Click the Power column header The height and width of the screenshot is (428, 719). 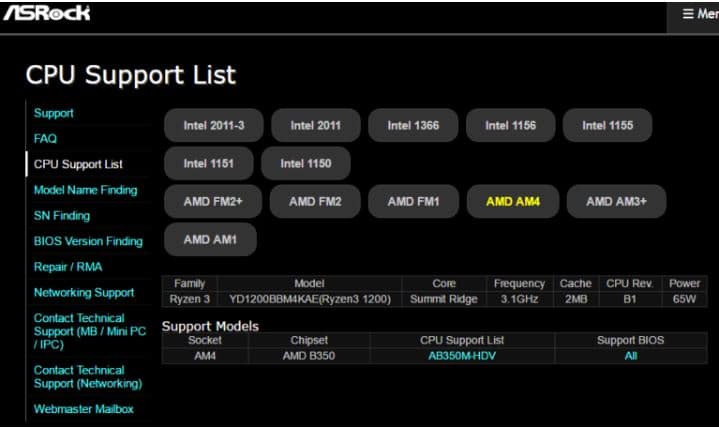click(684, 283)
